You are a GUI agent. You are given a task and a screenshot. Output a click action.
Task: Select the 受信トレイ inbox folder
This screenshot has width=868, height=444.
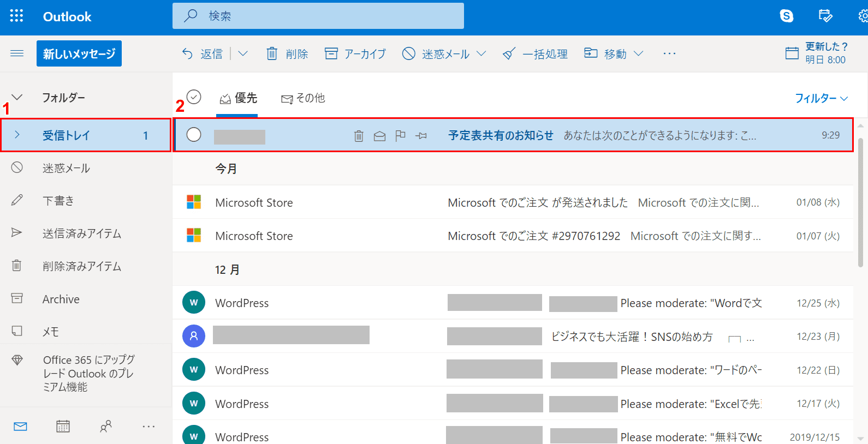click(x=86, y=135)
